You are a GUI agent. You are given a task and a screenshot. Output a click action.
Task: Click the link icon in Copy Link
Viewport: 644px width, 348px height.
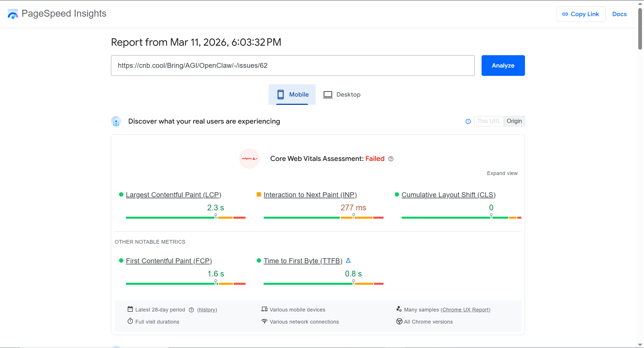[565, 14]
